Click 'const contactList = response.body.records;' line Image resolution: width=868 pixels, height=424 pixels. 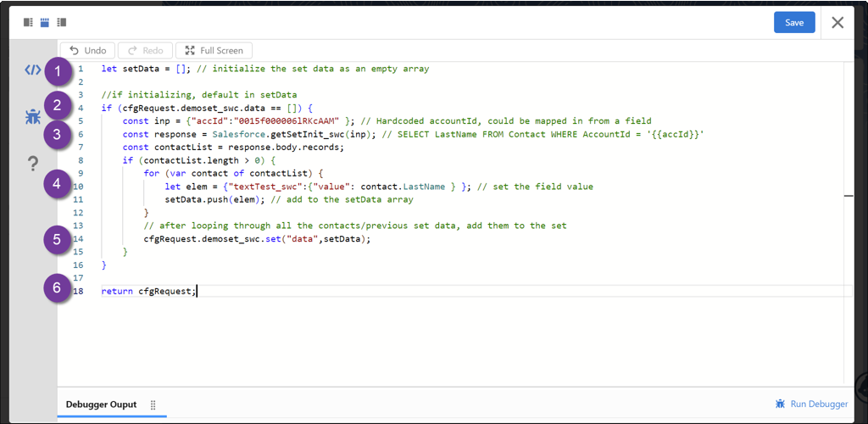(233, 148)
